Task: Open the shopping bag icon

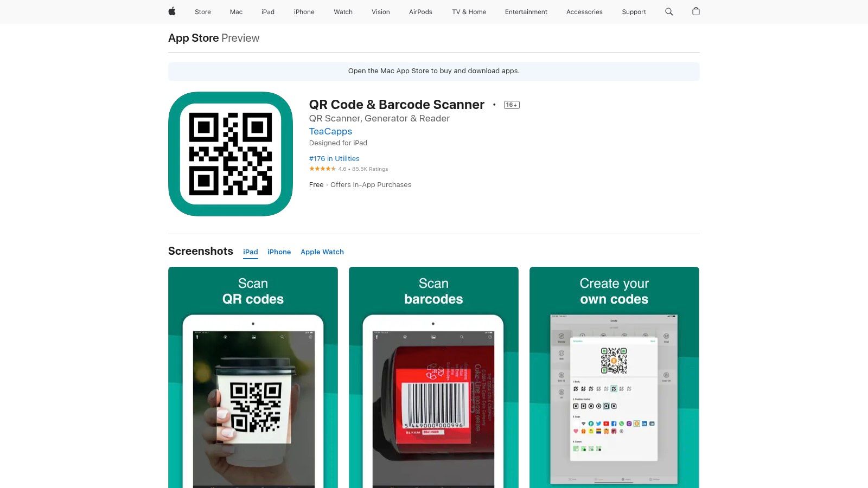Action: 695,11
